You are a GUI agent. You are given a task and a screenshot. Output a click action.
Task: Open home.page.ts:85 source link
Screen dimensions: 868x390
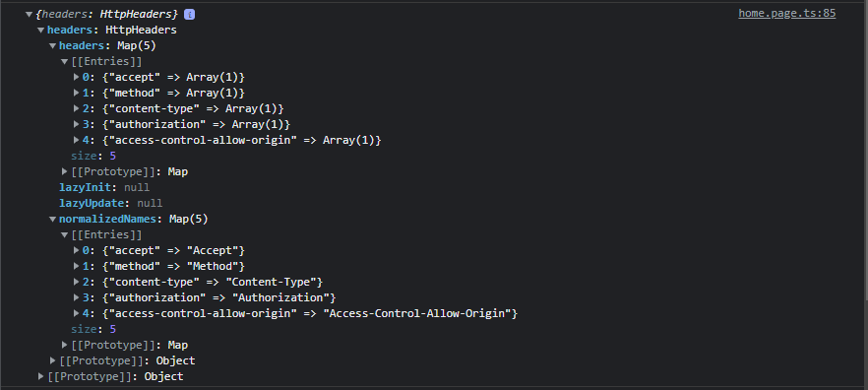point(786,14)
